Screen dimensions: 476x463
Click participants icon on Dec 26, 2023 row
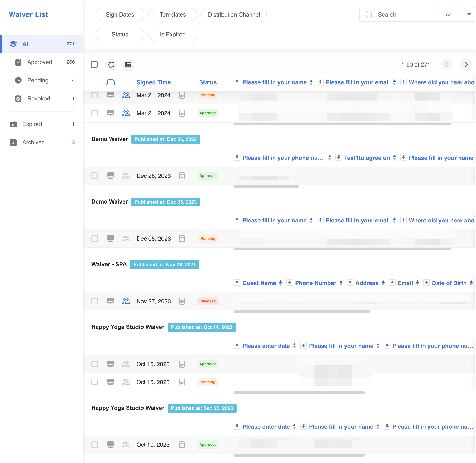tap(126, 175)
